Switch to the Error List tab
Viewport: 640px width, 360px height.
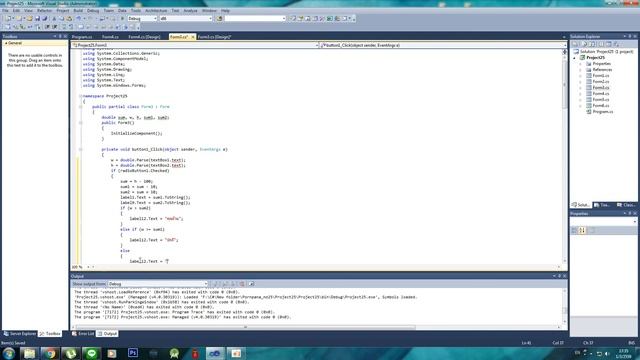tap(83, 334)
